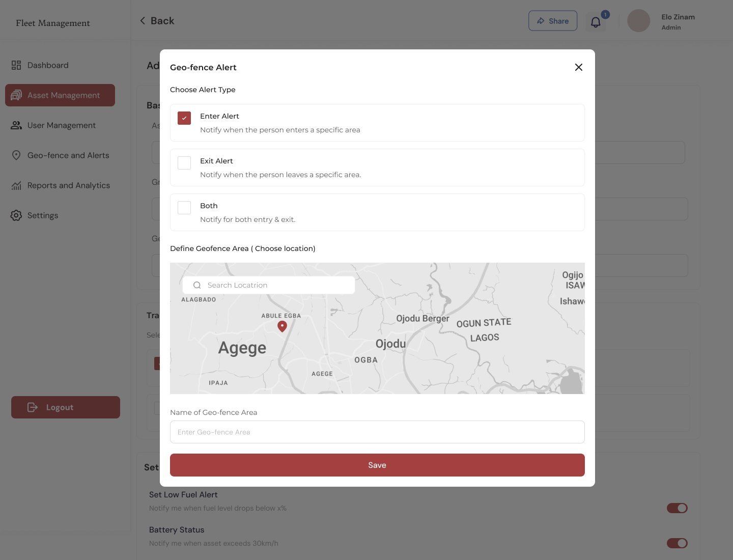Open notifications bell

(x=596, y=22)
